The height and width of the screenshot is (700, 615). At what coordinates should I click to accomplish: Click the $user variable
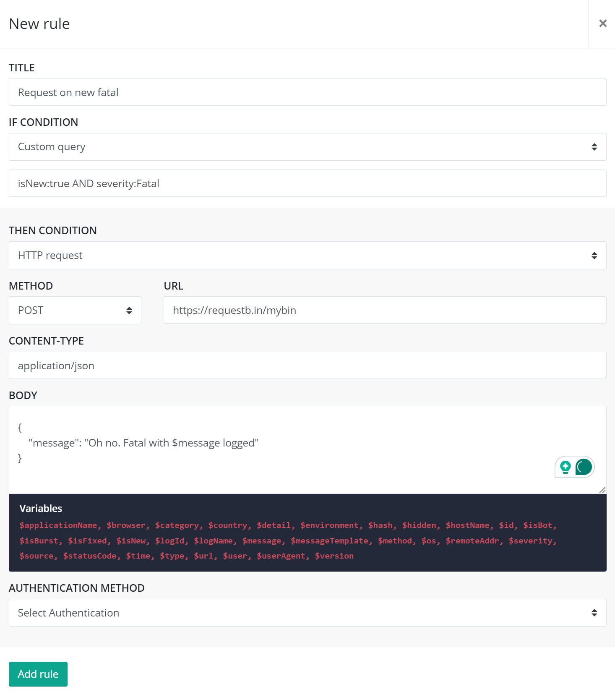pyautogui.click(x=235, y=556)
